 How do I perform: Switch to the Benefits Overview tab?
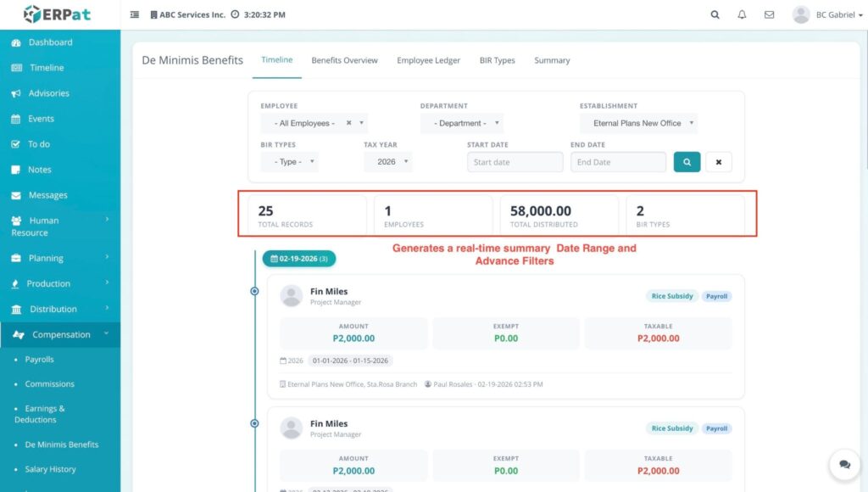pyautogui.click(x=344, y=60)
